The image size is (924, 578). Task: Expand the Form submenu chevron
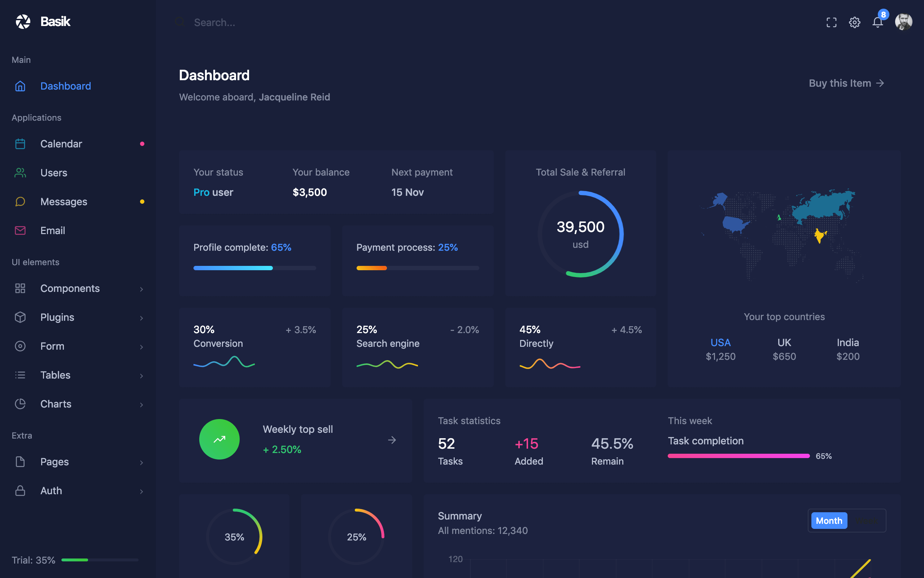[x=141, y=347]
